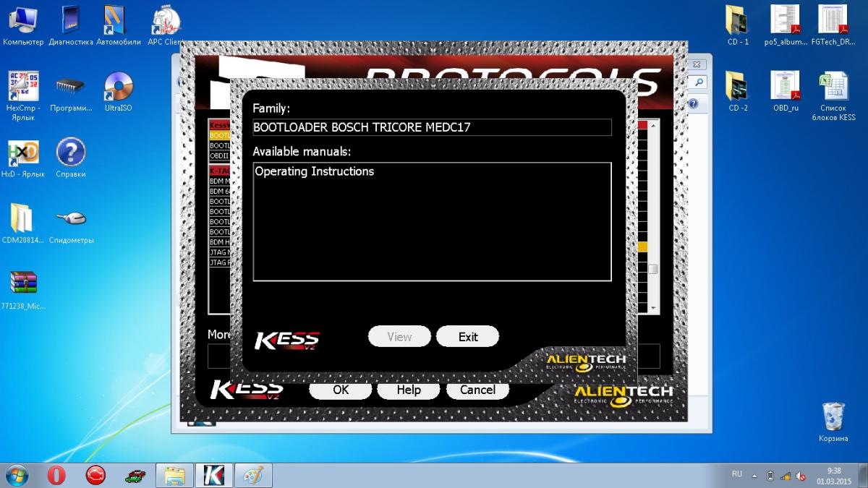Click the red round taskbar icon

(x=95, y=475)
